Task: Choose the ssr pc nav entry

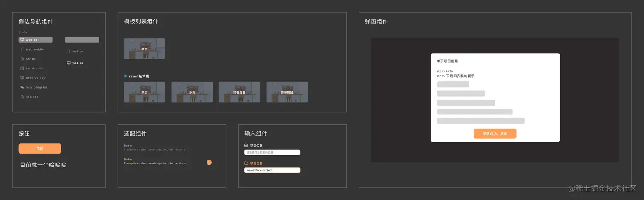Action: 28,59
